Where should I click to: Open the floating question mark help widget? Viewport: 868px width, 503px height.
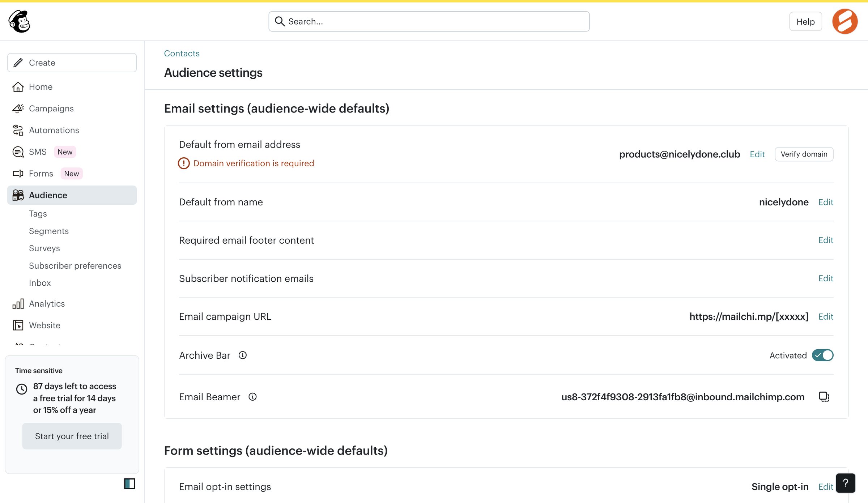coord(846,483)
